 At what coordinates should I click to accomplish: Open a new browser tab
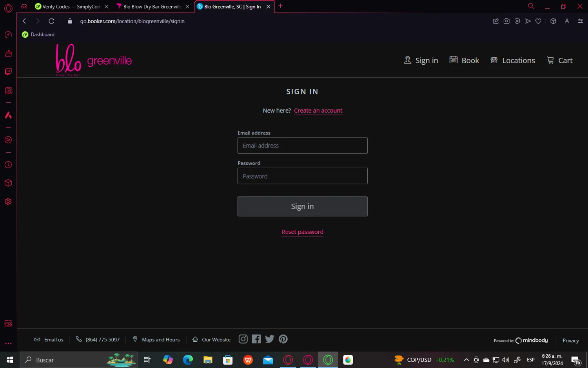[x=280, y=6]
